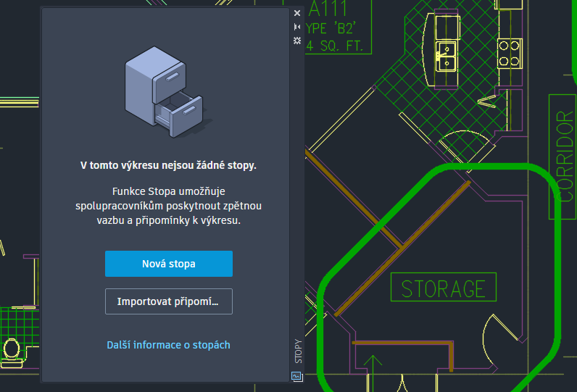Select the CORRIDOR text in drawing

tap(565, 157)
